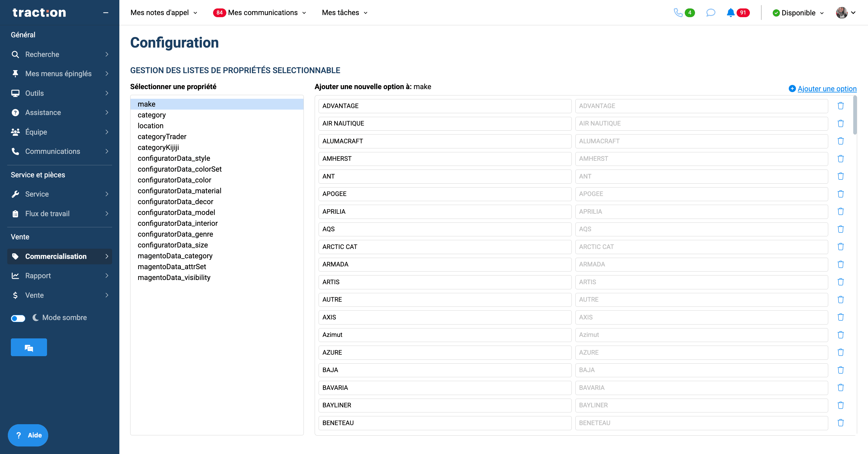
Task: Click the AMHERST option name field
Action: pyautogui.click(x=445, y=159)
